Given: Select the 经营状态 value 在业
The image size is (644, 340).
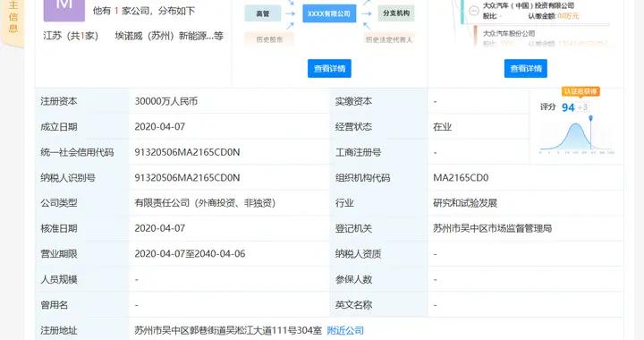Looking at the screenshot, I should (x=443, y=126).
